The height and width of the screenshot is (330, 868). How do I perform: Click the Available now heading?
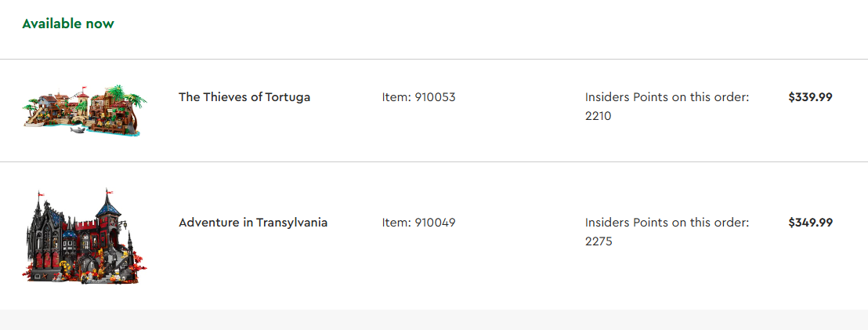[x=68, y=24]
